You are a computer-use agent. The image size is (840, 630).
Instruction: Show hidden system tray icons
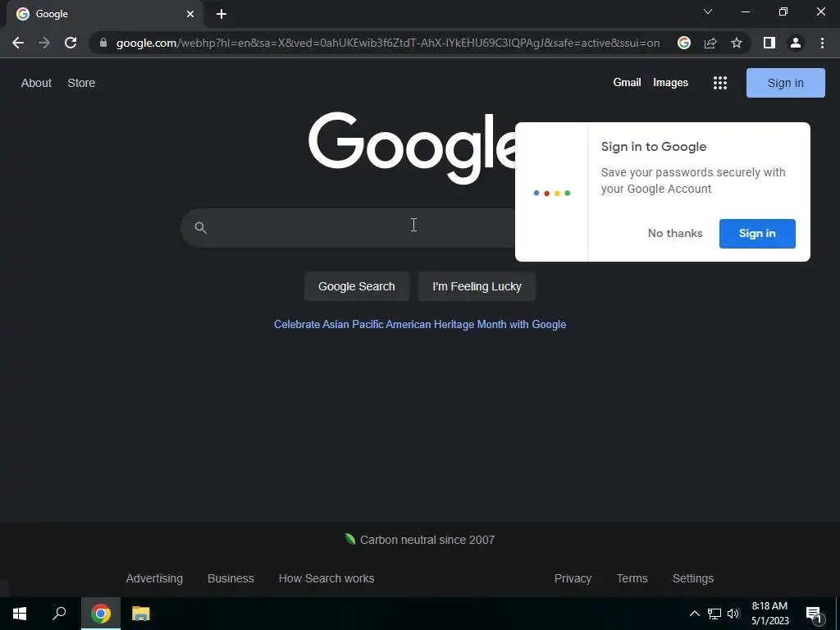pyautogui.click(x=694, y=614)
